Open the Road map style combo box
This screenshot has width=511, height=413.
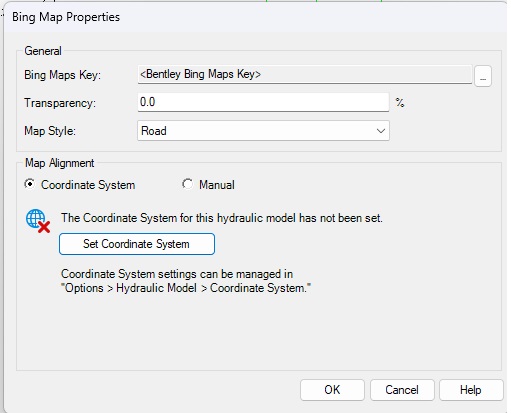263,131
